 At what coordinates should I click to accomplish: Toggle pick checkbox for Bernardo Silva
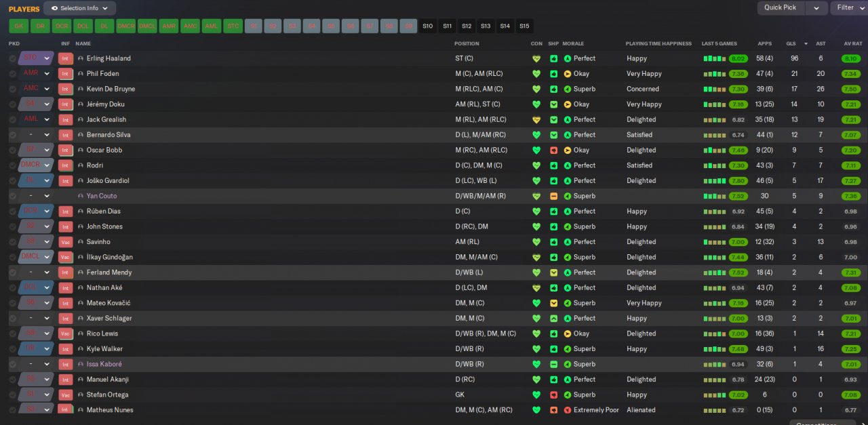click(13, 135)
